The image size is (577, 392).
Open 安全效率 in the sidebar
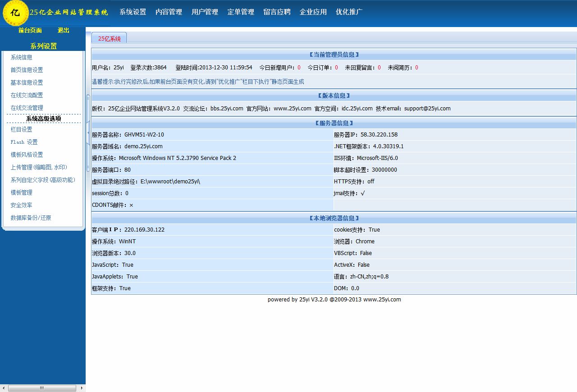point(21,205)
